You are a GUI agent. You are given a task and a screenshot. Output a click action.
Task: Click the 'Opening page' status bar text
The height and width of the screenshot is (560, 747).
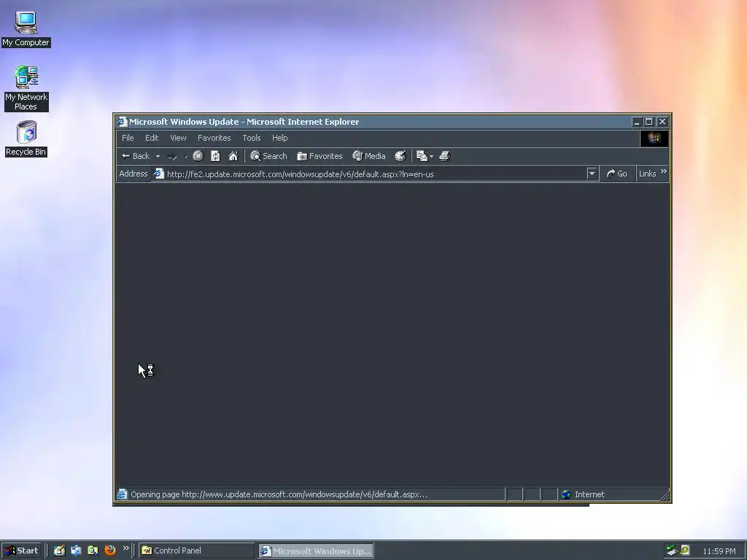click(279, 494)
